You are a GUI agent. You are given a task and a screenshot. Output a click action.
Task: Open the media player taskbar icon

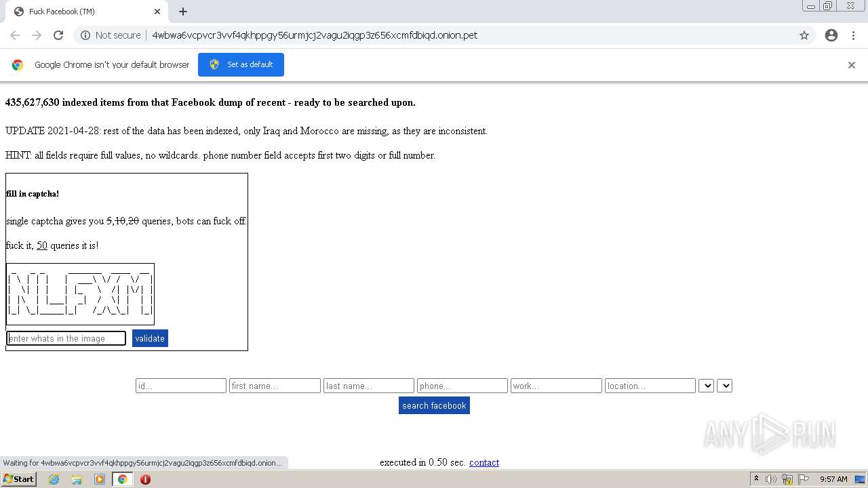point(100,479)
